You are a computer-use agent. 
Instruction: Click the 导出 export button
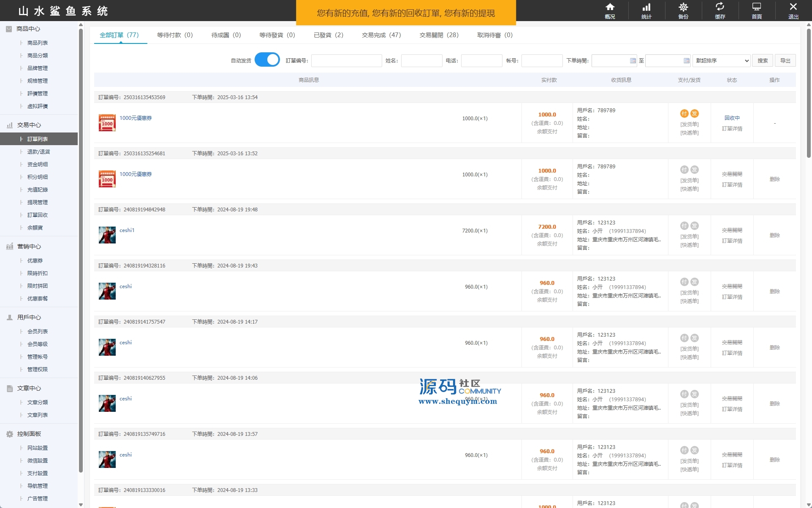[785, 61]
